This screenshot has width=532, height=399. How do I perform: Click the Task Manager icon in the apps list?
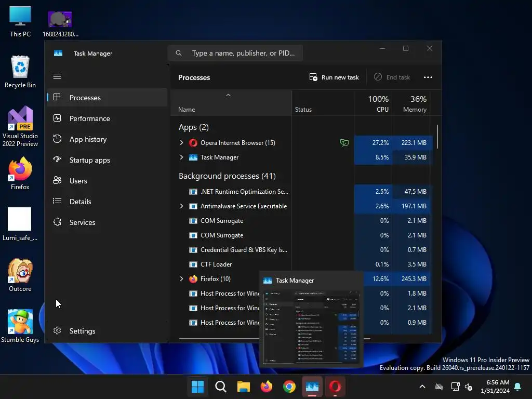point(193,157)
